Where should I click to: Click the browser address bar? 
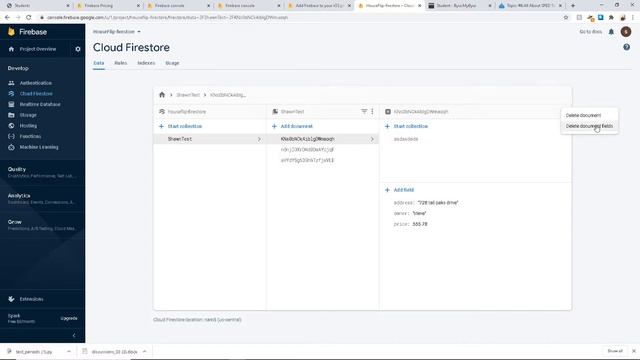pos(302,18)
